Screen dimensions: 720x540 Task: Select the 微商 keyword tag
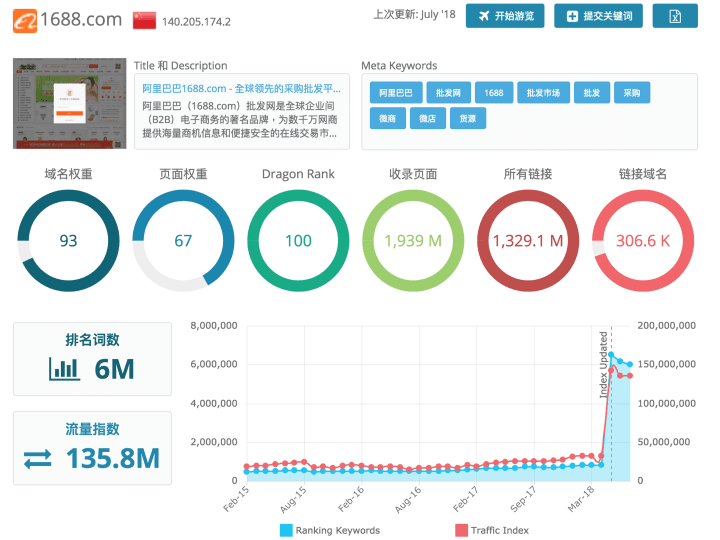pos(388,118)
